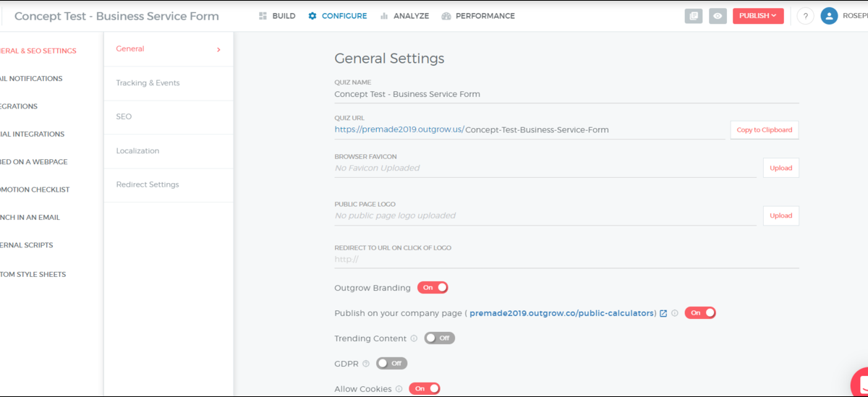The width and height of the screenshot is (868, 397).
Task: Click the info icon beside Allow Cookies
Action: click(x=399, y=389)
